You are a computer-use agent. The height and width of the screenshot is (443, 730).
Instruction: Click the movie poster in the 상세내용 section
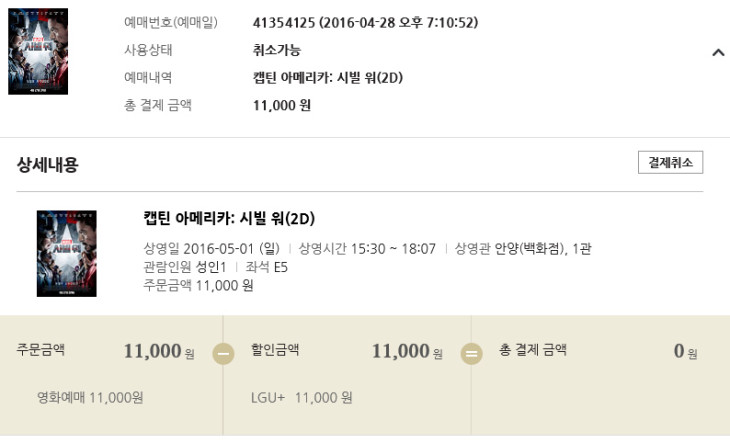point(66,253)
